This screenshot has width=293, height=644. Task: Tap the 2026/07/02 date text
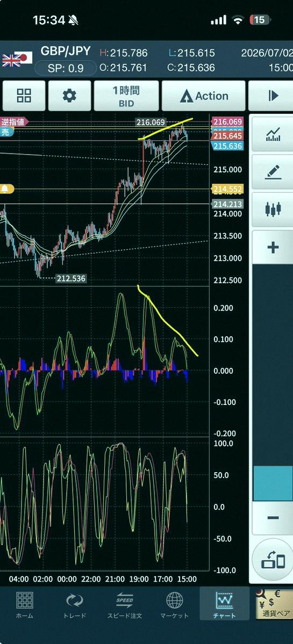[267, 53]
